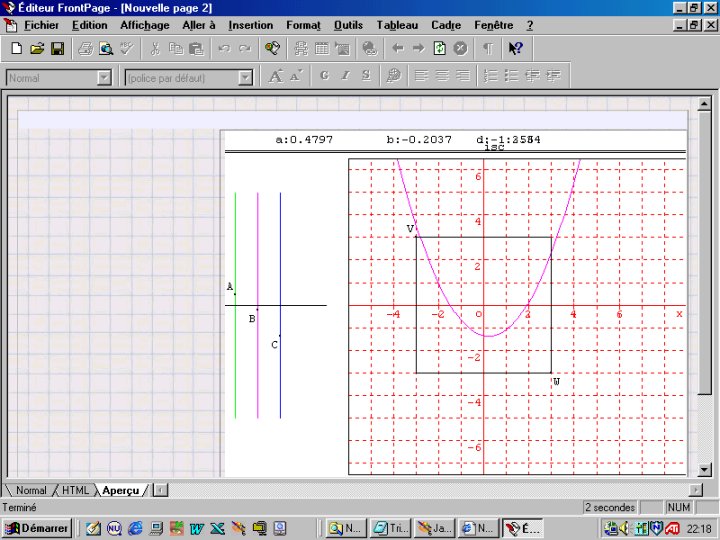This screenshot has height=540, width=720.
Task: Click the volume speaker tray icon
Action: tap(624, 529)
